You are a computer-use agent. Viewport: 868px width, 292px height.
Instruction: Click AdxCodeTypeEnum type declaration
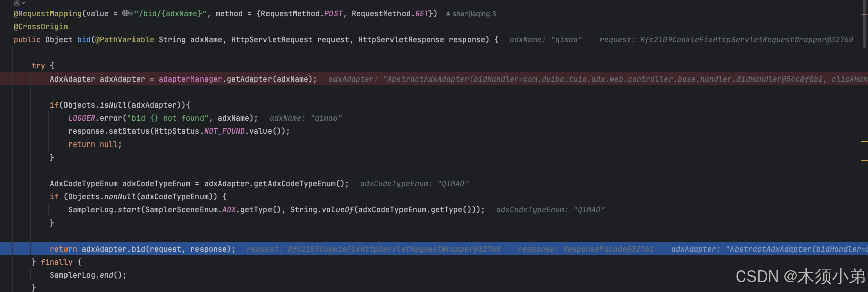[x=84, y=184]
